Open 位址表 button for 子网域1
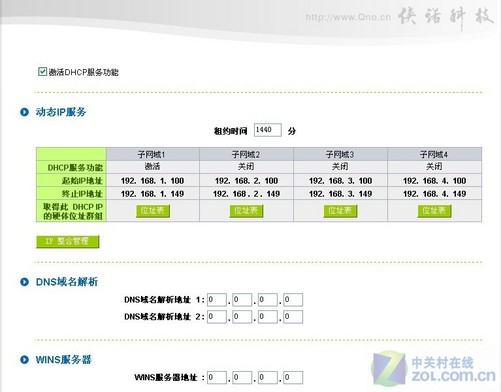The width and height of the screenshot is (501, 392). (x=153, y=211)
